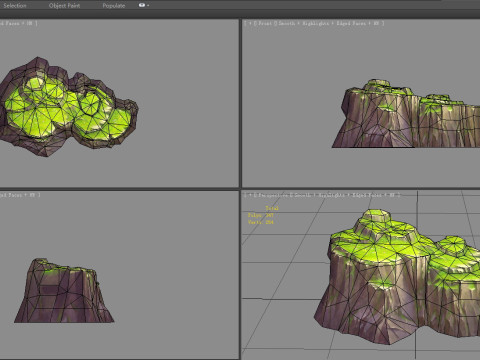Click the Front viewport's '+' general label menu
Image resolution: width=480 pixels, height=360 pixels.
pyautogui.click(x=250, y=23)
